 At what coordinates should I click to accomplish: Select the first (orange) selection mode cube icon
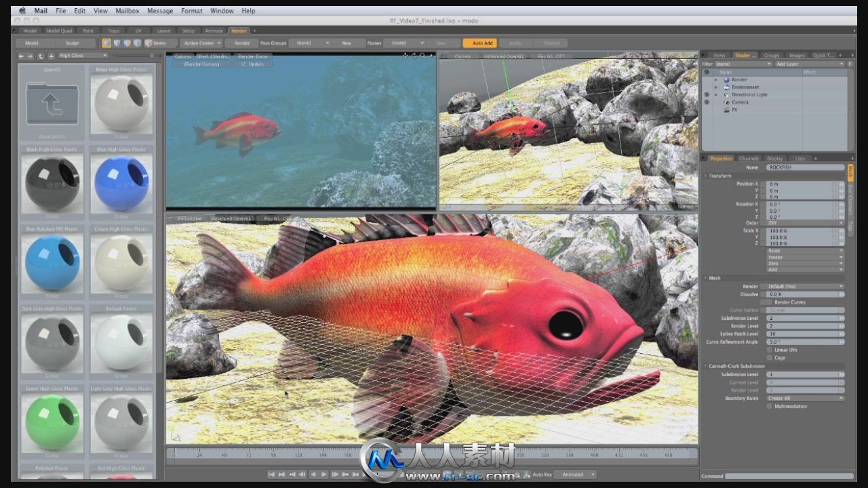[106, 43]
